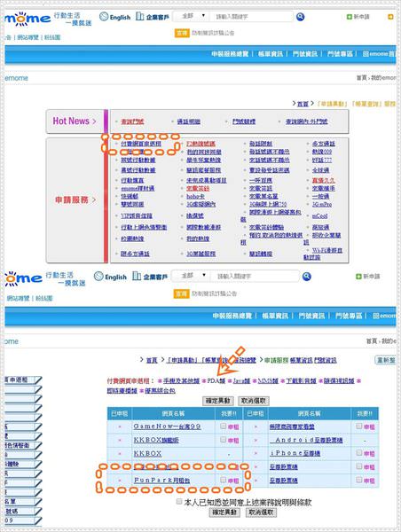Screen dimensions: 401x532
Task: Click the orange 宣導 badge in upper header
Action: (x=182, y=33)
